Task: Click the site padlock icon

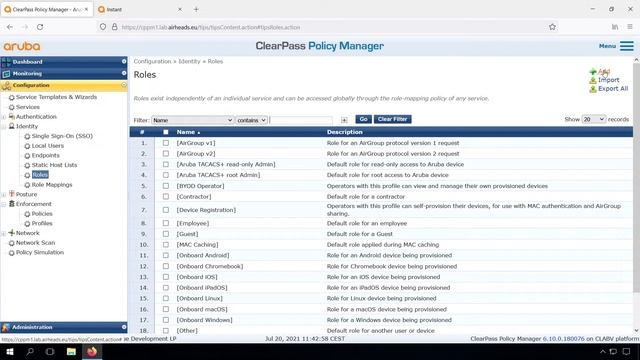Action: point(114,27)
